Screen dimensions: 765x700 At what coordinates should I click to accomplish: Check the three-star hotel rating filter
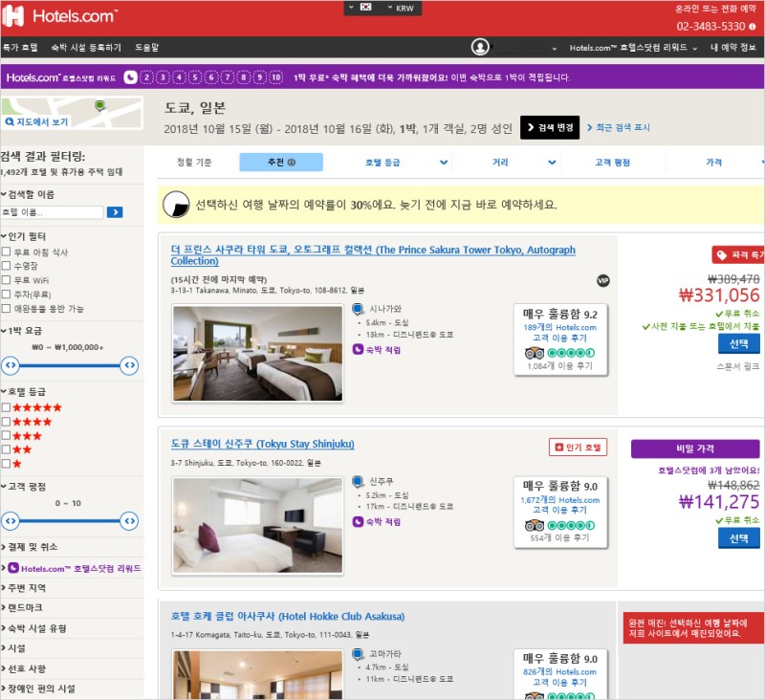point(7,436)
